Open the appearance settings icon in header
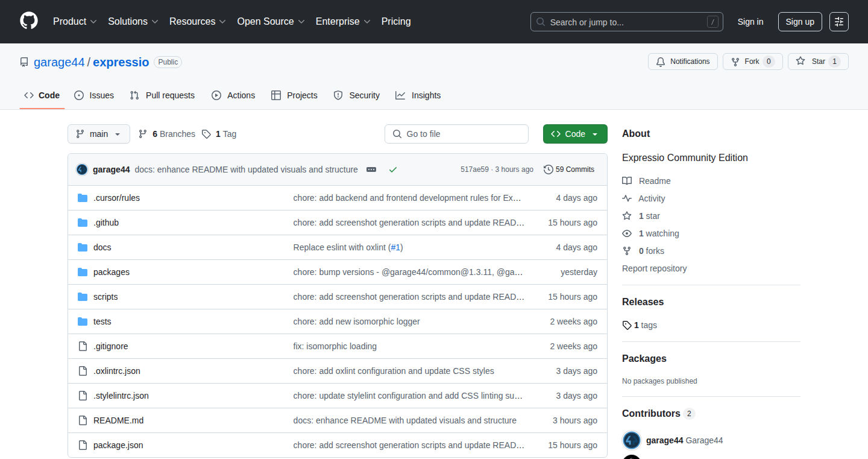The width and height of the screenshot is (868, 459). pyautogui.click(x=839, y=22)
